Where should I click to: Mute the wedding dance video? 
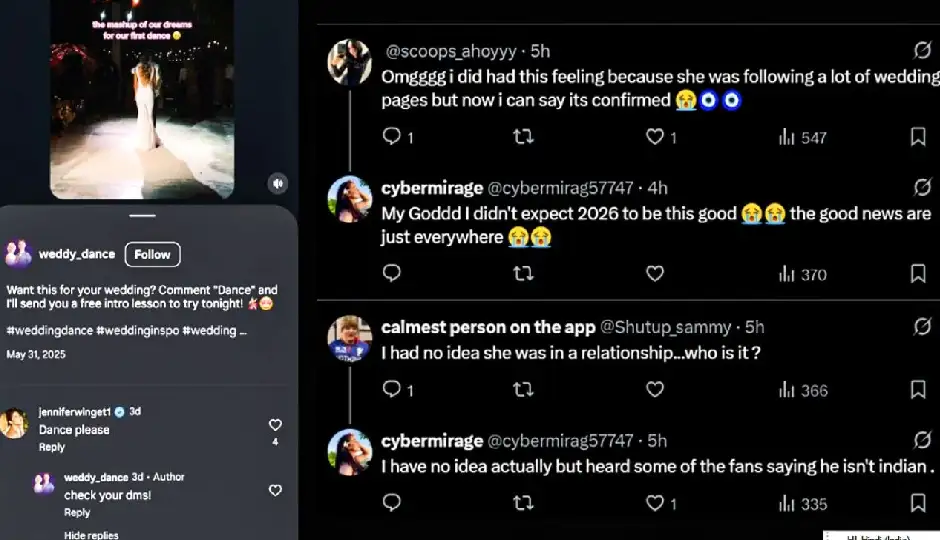278,183
